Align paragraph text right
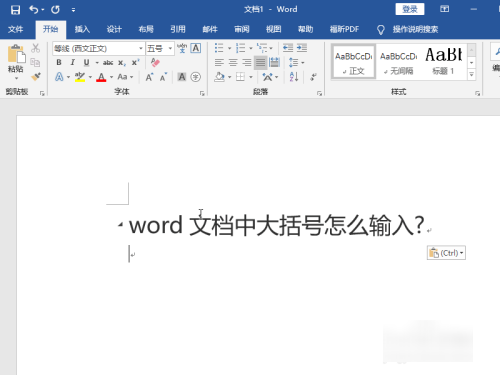This screenshot has width=500, height=375. pos(247,62)
